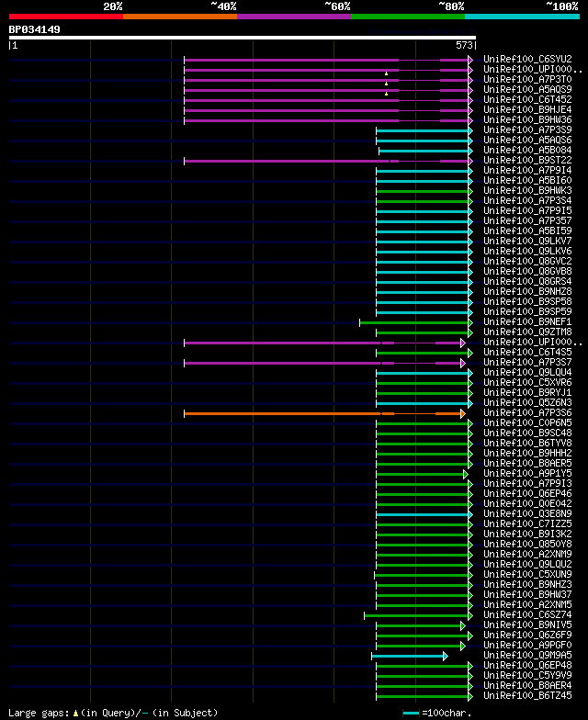Click the cyan =100char scale bar

tap(412, 713)
